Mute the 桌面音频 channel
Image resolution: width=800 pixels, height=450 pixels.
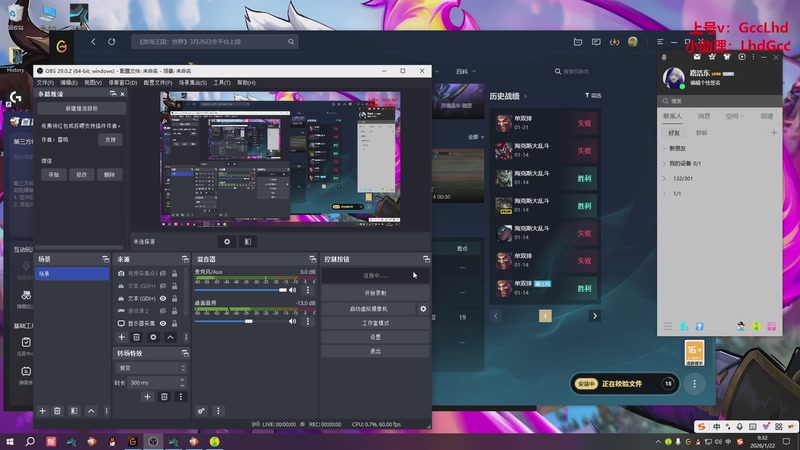pyautogui.click(x=292, y=321)
